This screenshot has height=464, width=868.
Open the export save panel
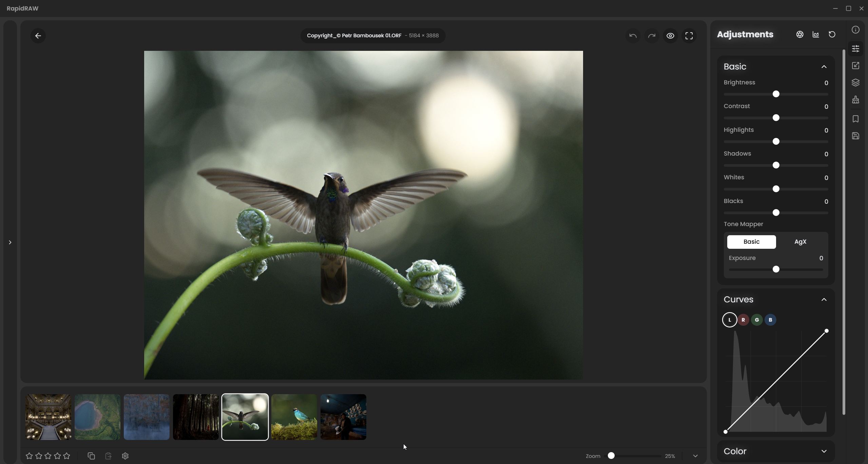(x=855, y=136)
